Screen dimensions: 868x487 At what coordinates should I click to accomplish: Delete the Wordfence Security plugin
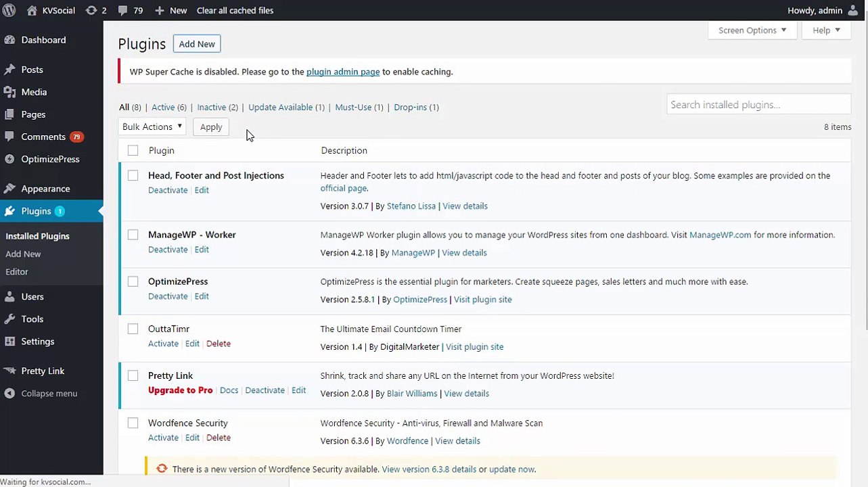(219, 438)
